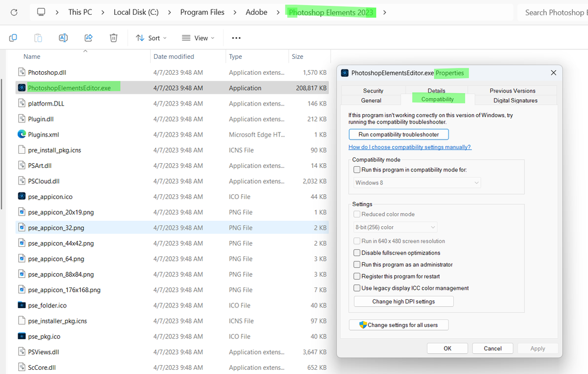Enable Run this program in compatibility mode

(x=357, y=170)
